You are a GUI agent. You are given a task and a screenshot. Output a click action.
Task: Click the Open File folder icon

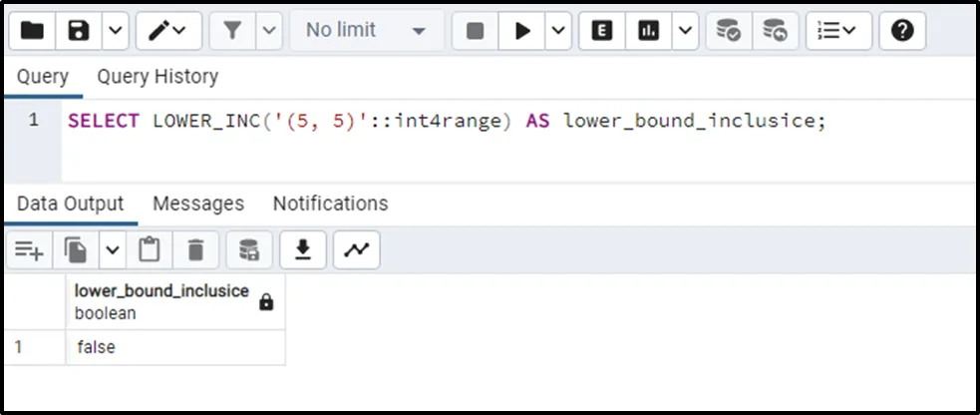(x=32, y=31)
